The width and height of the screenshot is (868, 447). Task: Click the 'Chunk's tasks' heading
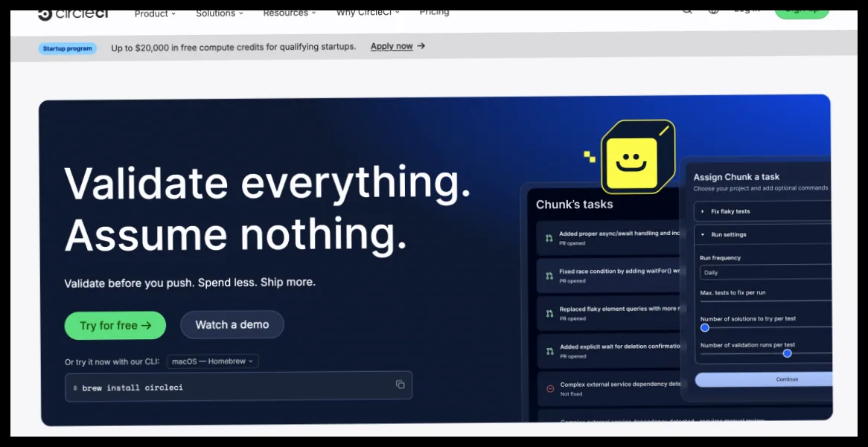575,205
